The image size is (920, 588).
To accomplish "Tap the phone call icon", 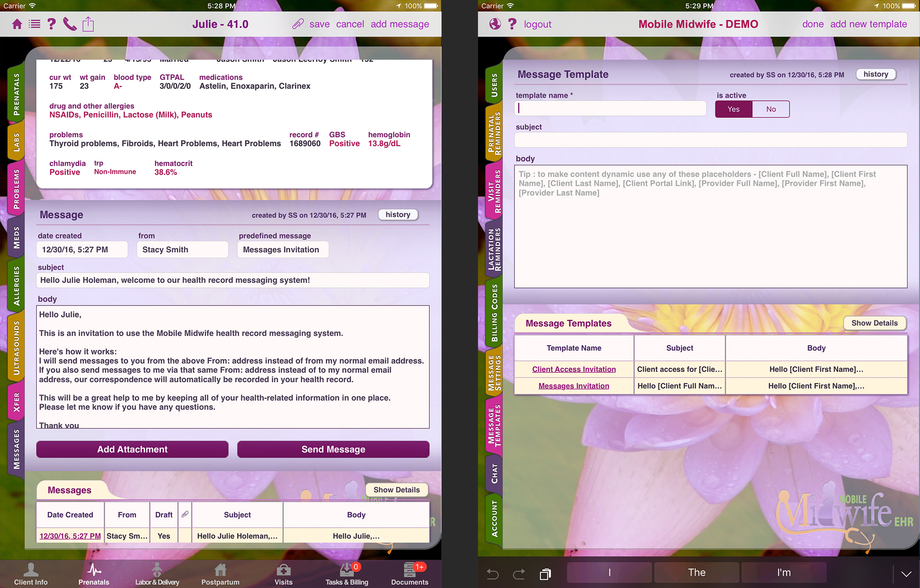I will [x=70, y=24].
